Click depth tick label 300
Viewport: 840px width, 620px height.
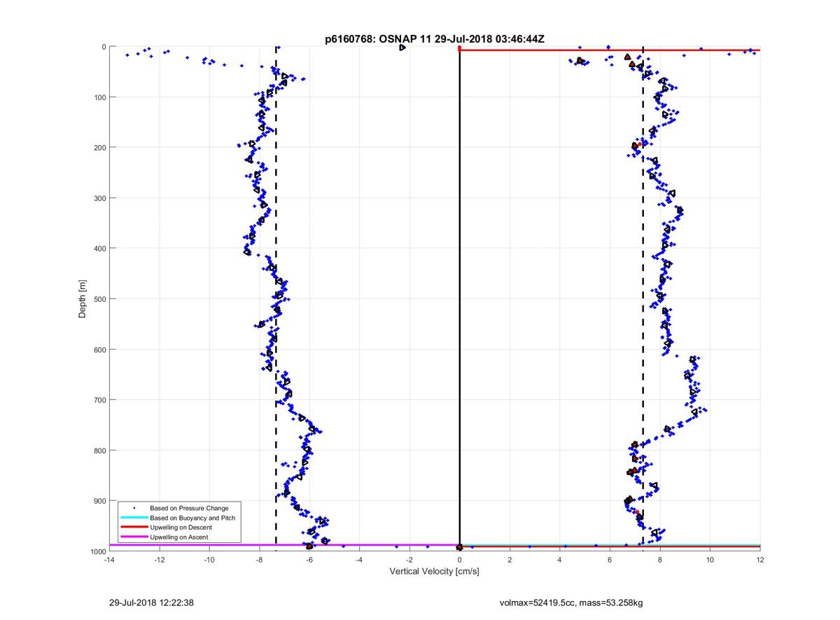click(99, 198)
